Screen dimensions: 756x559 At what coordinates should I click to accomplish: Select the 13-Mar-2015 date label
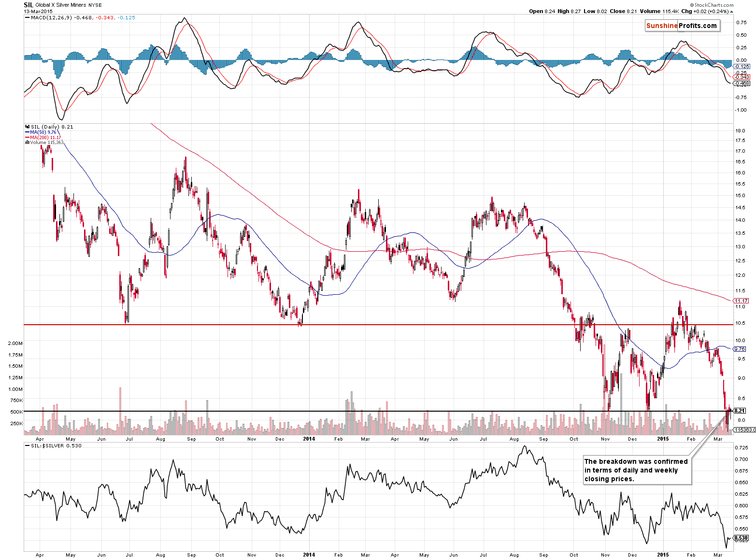coord(38,11)
